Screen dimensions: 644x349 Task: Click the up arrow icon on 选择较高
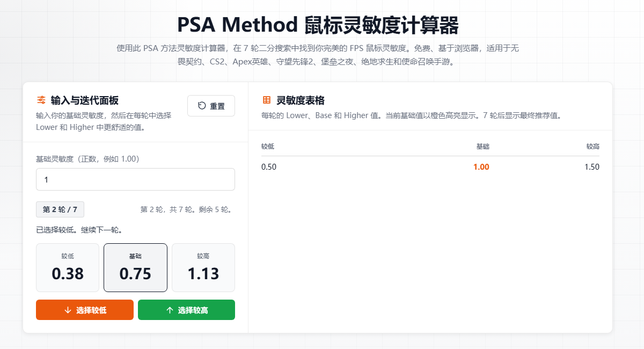coord(170,310)
